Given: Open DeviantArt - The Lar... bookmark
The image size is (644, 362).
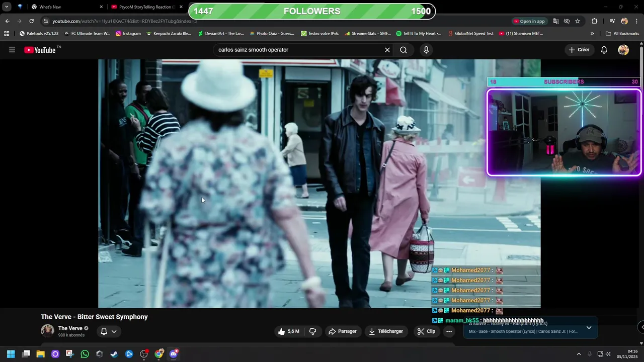Looking at the screenshot, I should coord(221,34).
